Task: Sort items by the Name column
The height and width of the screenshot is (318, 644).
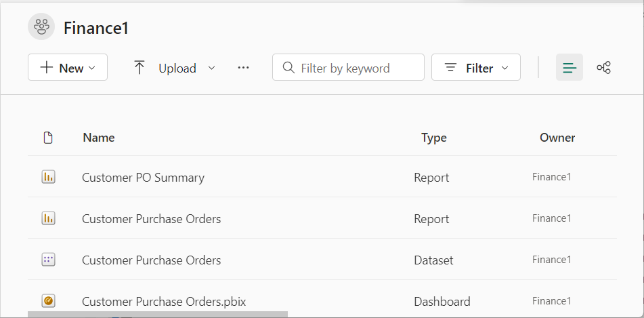Action: [x=99, y=138]
